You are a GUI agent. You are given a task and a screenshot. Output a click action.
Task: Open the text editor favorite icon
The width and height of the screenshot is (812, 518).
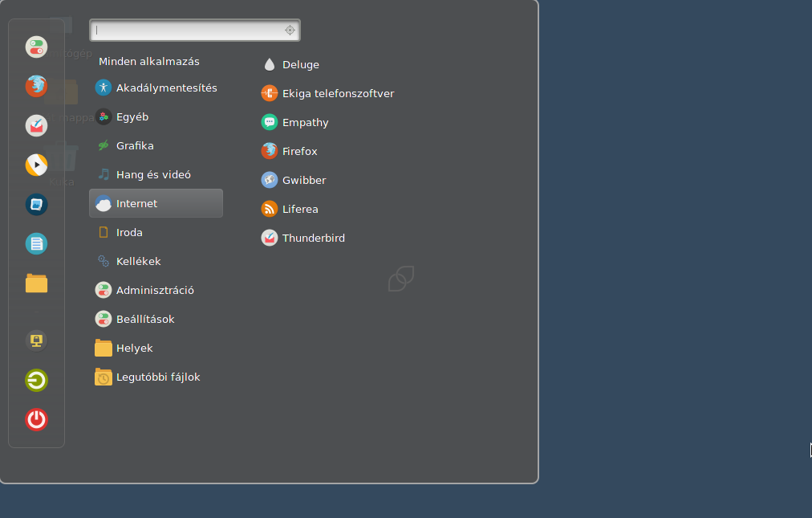click(36, 243)
